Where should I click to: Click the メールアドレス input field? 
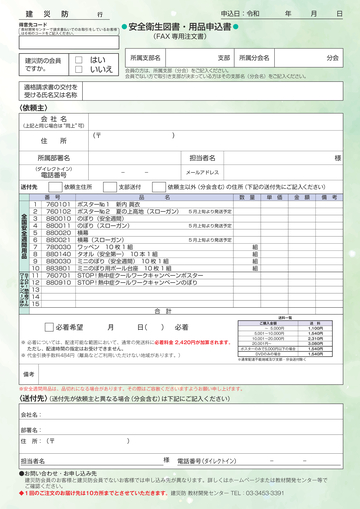coord(283,172)
